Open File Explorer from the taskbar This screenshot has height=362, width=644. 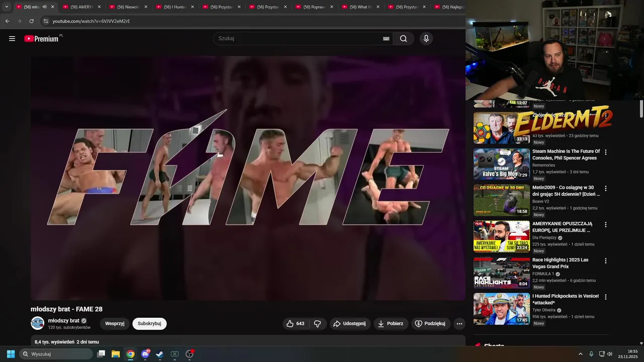pyautogui.click(x=116, y=354)
